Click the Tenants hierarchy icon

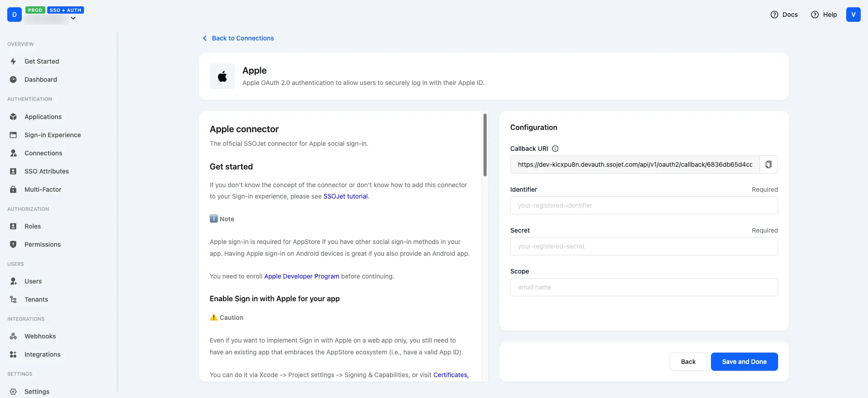[x=13, y=299]
